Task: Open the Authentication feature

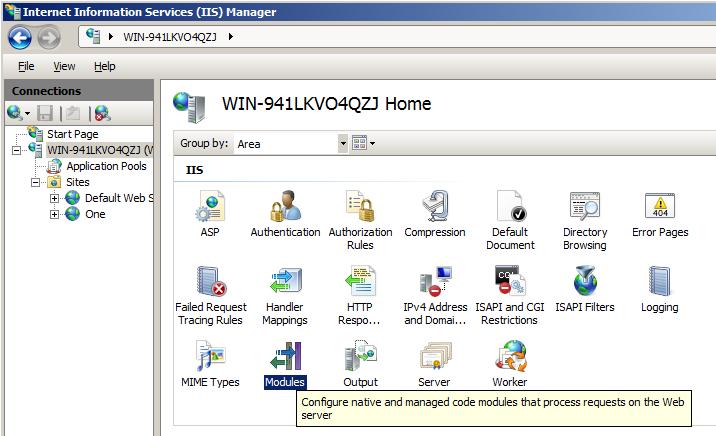Action: tap(285, 214)
